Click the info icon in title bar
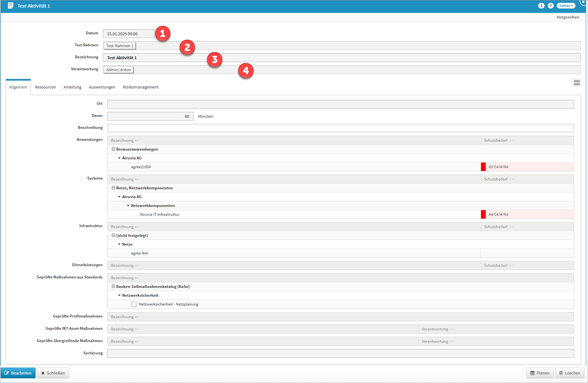Screen dimensions: 588x383 tap(541, 6)
